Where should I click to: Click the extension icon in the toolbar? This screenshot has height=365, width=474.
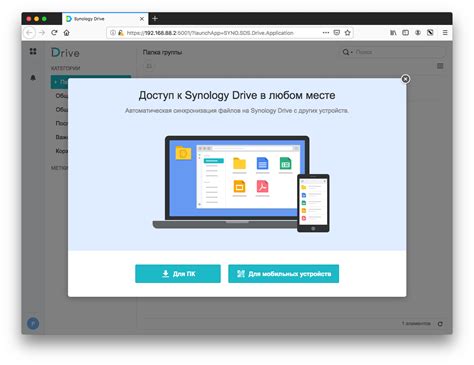[x=430, y=33]
